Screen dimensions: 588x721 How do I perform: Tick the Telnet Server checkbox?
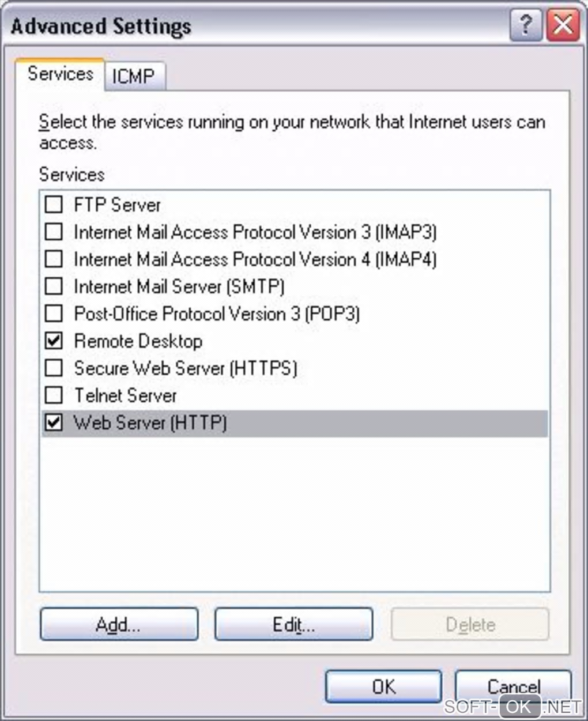click(x=54, y=395)
